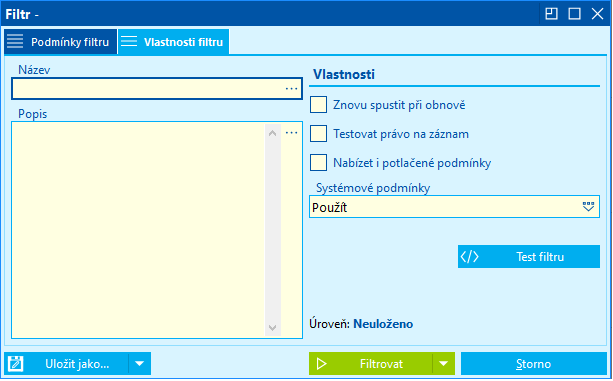613x381 pixels.
Task: Toggle Nabízet i potlačené podmínky checkbox
Action: click(x=319, y=163)
